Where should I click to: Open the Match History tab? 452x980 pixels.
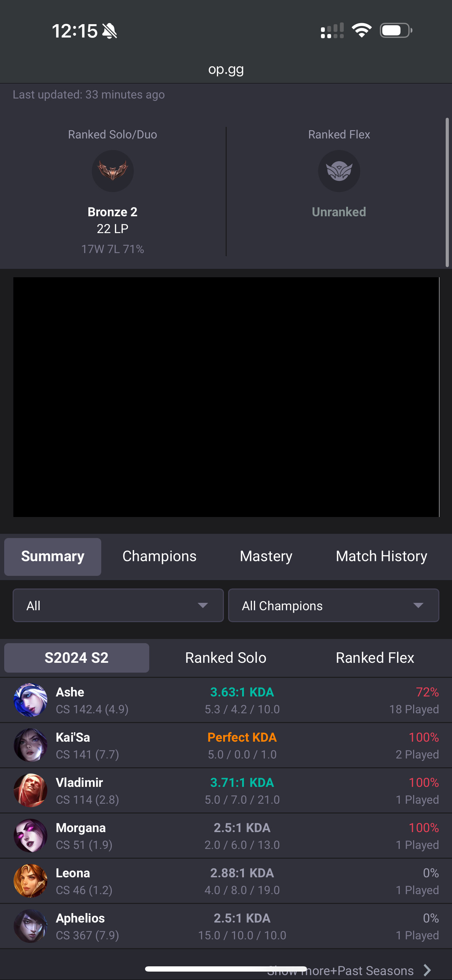pos(381,556)
